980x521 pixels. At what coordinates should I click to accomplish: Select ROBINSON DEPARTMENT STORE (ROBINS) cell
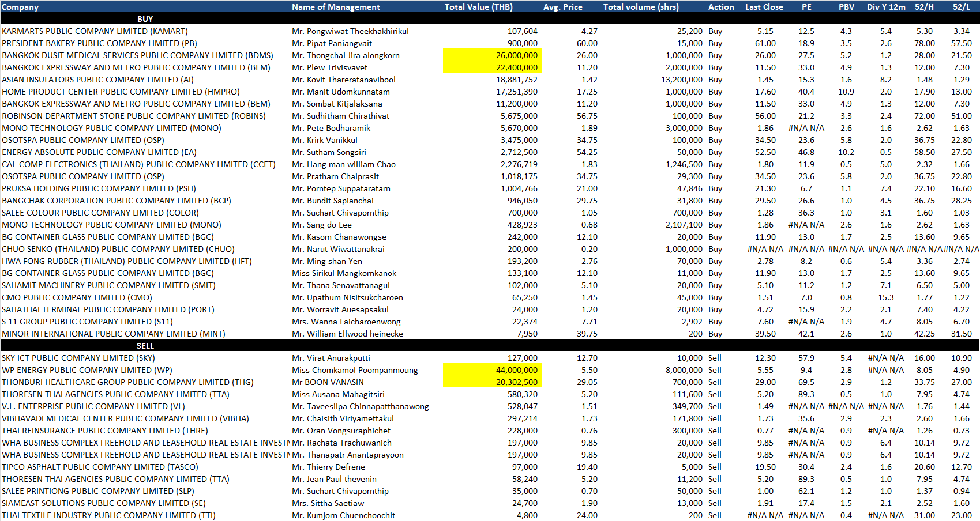134,116
